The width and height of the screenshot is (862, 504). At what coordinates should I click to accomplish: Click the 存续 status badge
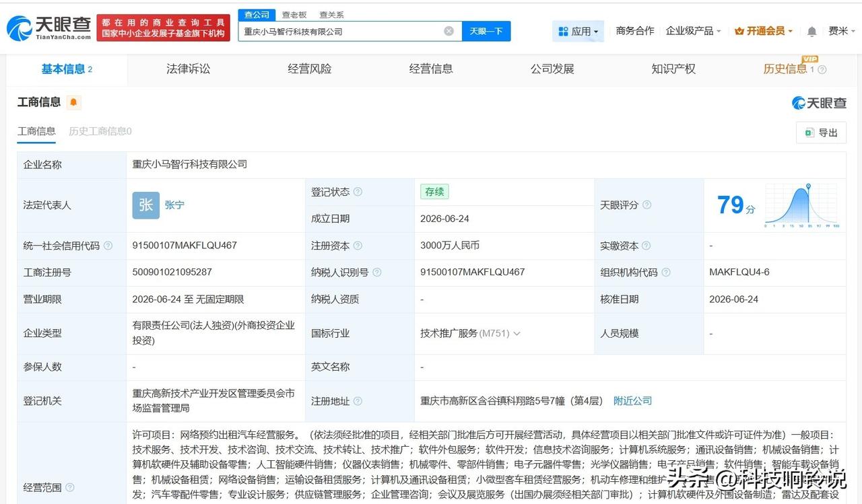click(434, 192)
